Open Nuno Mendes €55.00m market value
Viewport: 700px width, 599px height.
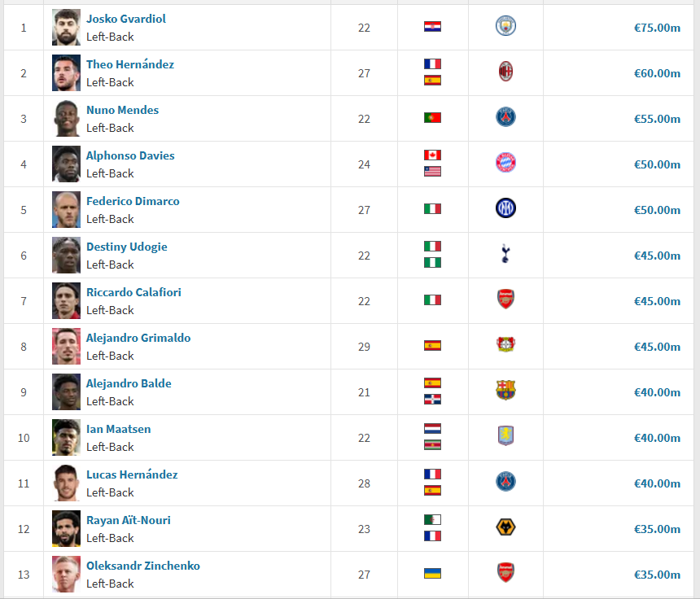click(657, 119)
